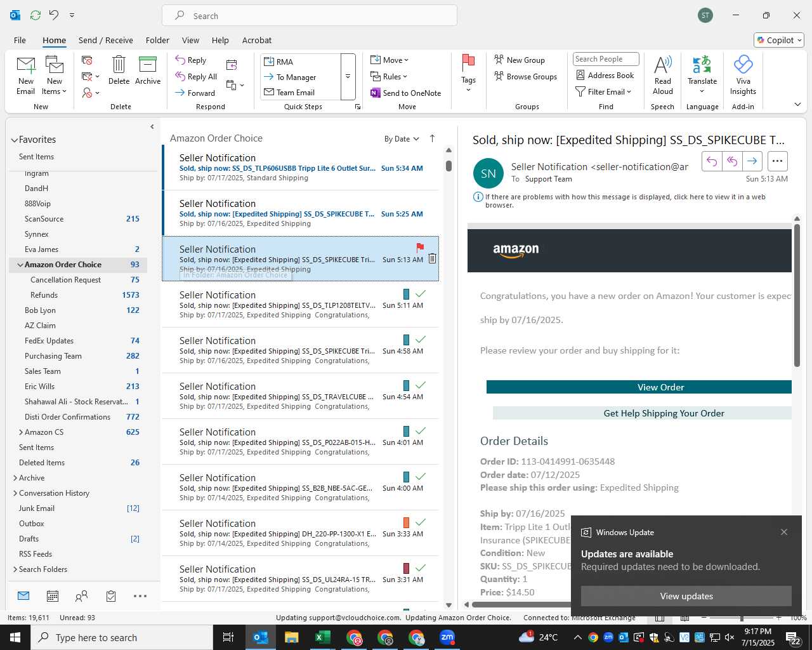812x650 pixels.
Task: Expand the Archive folder
Action: coord(15,478)
